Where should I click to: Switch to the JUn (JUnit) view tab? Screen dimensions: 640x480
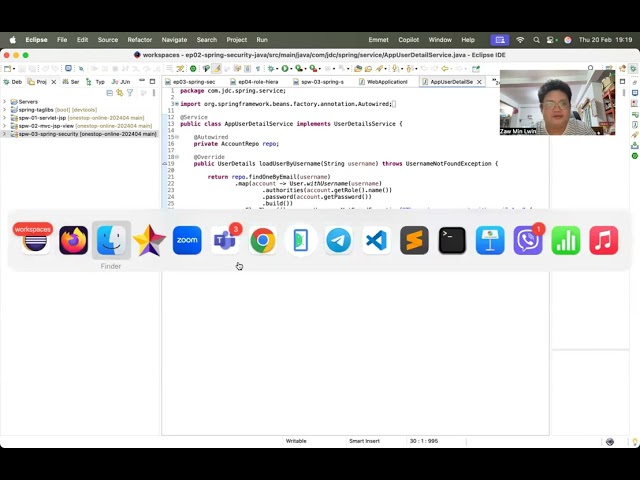pyautogui.click(x=121, y=82)
